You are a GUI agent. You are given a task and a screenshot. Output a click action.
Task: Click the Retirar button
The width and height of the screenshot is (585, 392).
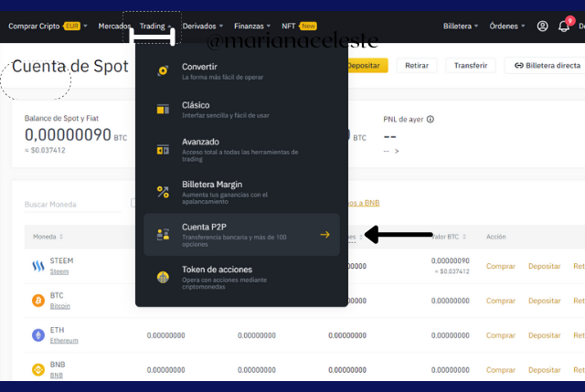(x=417, y=66)
